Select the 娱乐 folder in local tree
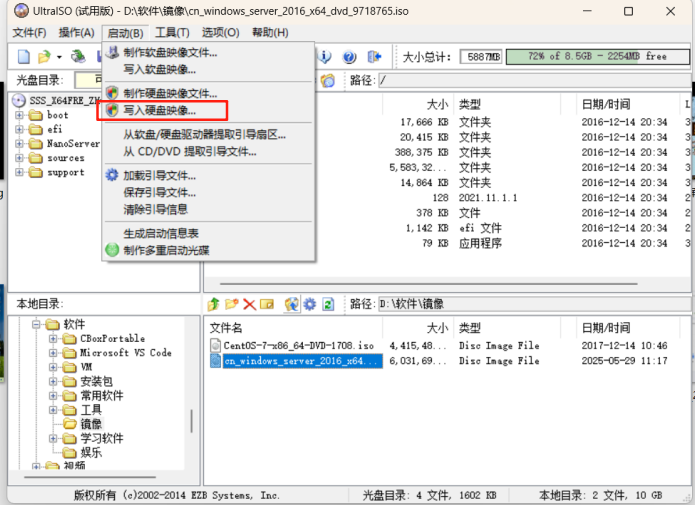The width and height of the screenshot is (695, 505). click(91, 452)
